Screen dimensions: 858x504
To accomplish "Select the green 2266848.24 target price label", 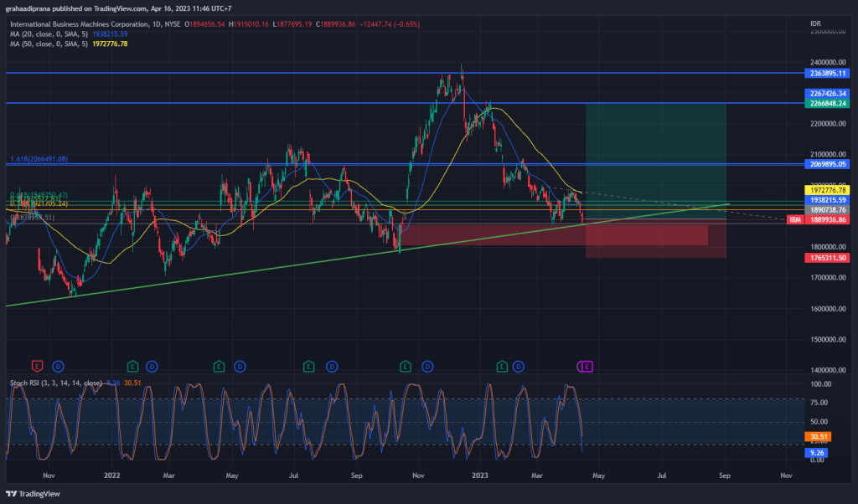I will click(x=827, y=103).
